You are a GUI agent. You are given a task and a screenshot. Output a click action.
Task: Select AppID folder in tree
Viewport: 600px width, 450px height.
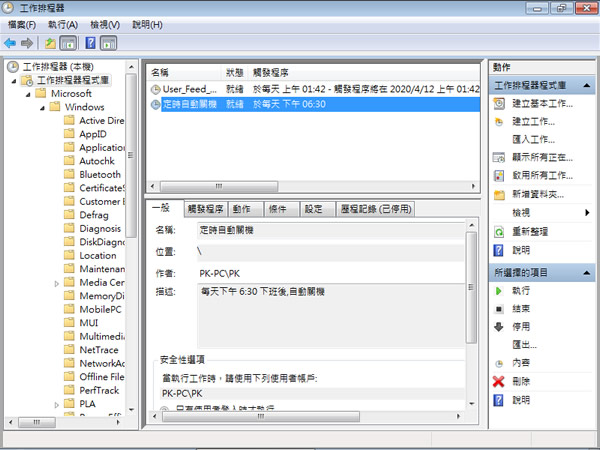pos(93,134)
